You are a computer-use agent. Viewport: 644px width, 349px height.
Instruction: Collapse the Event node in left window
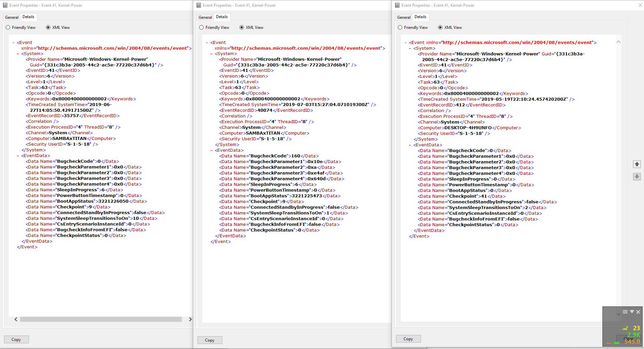click(x=13, y=43)
